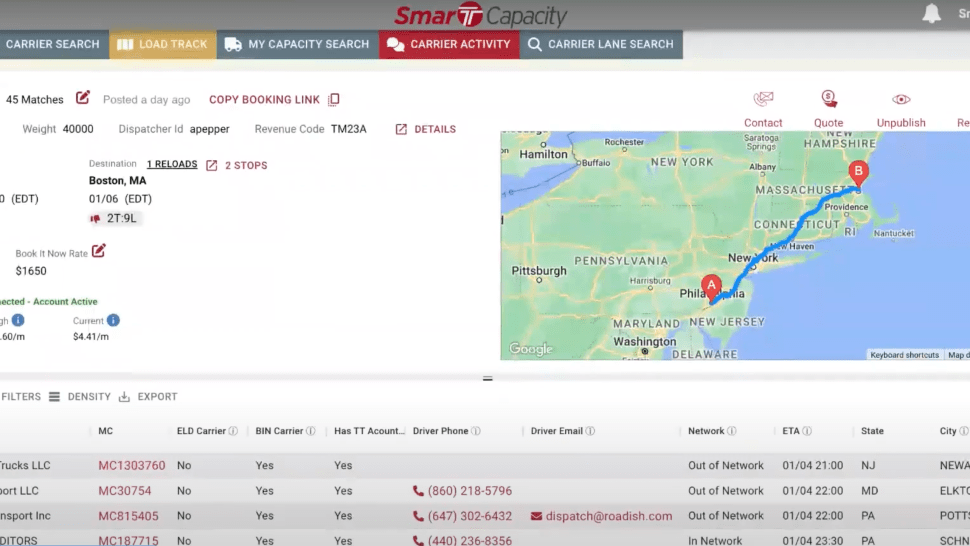Open carrier MC815405 link
The width and height of the screenshot is (970, 546).
[x=128, y=516]
